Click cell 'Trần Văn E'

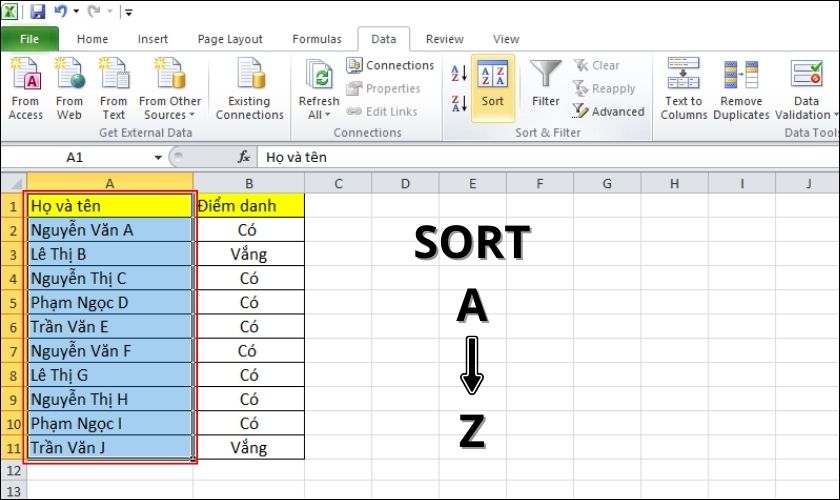click(x=110, y=326)
